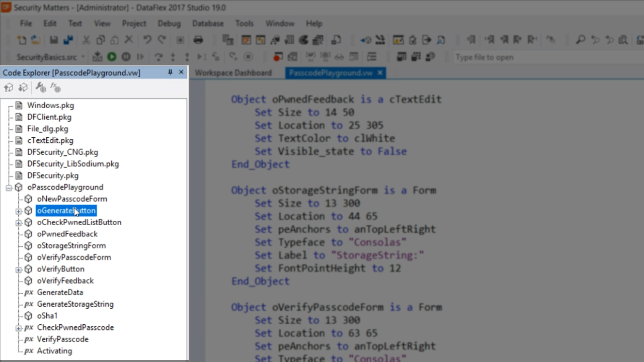
Task: Click the Save file toolbar icon
Action: tap(53, 40)
